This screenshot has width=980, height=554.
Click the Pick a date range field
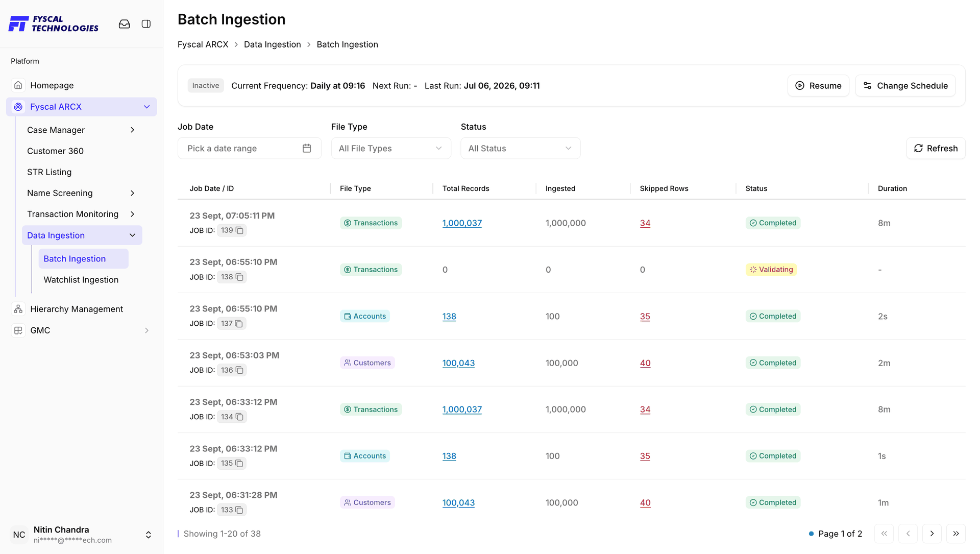249,148
